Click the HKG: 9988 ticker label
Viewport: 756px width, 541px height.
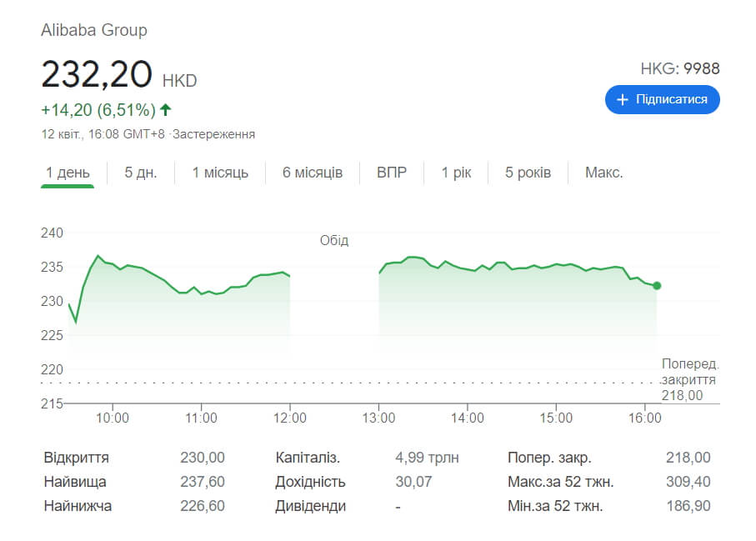(680, 68)
